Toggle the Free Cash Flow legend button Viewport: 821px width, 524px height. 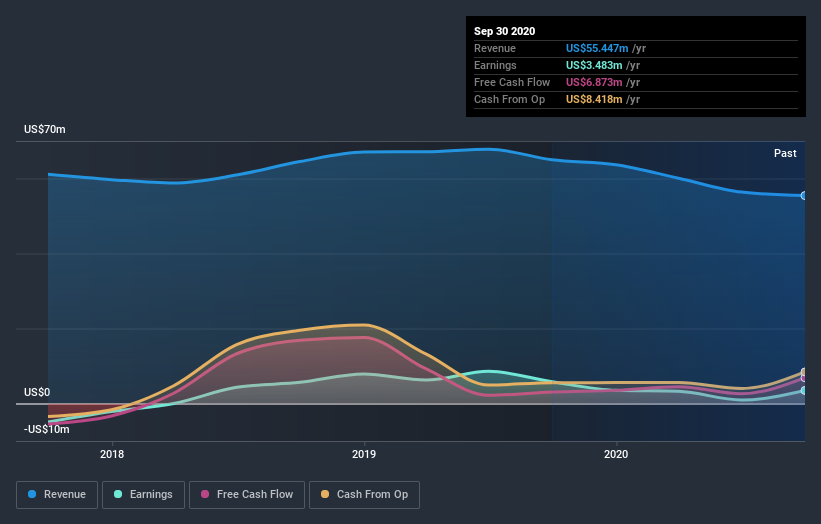point(247,495)
